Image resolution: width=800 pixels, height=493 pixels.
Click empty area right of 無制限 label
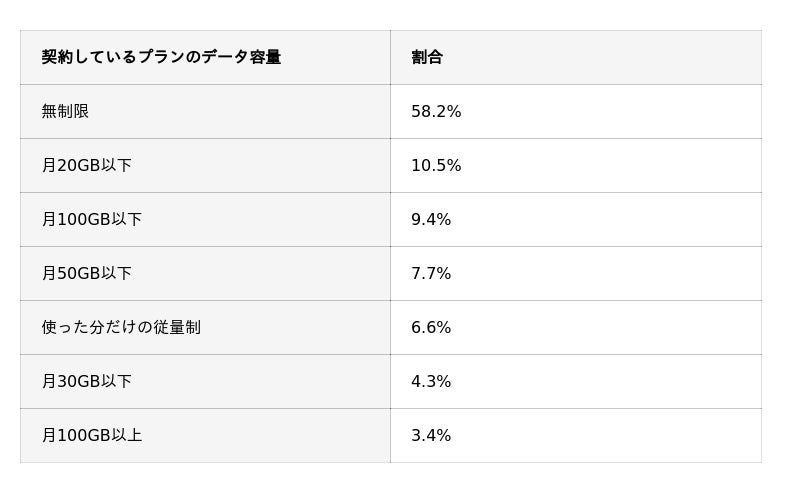pyautogui.click(x=240, y=111)
